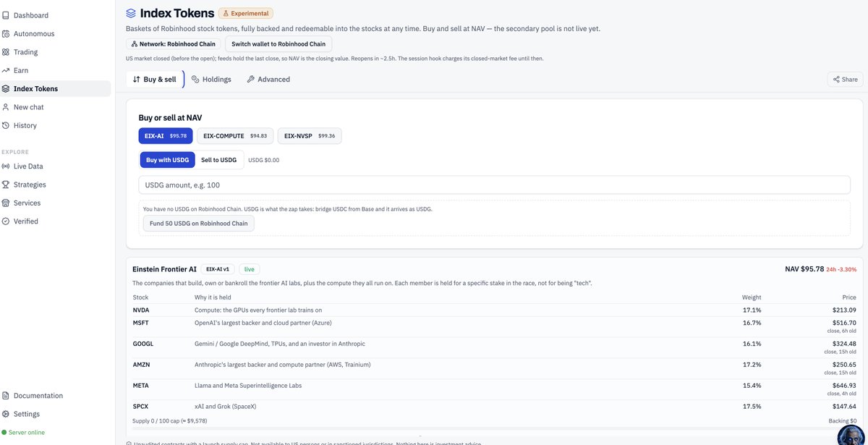Click the MSFT stock ticker

point(141,323)
